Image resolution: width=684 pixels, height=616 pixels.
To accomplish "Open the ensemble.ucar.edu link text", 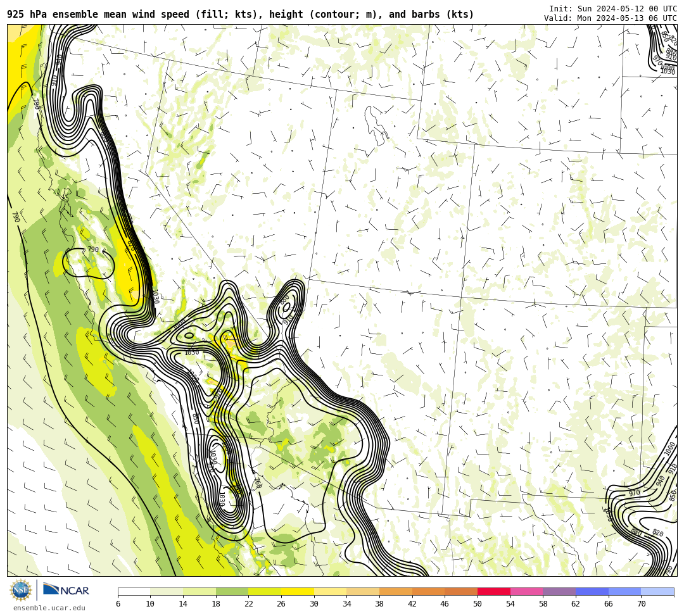I will click(49, 608).
